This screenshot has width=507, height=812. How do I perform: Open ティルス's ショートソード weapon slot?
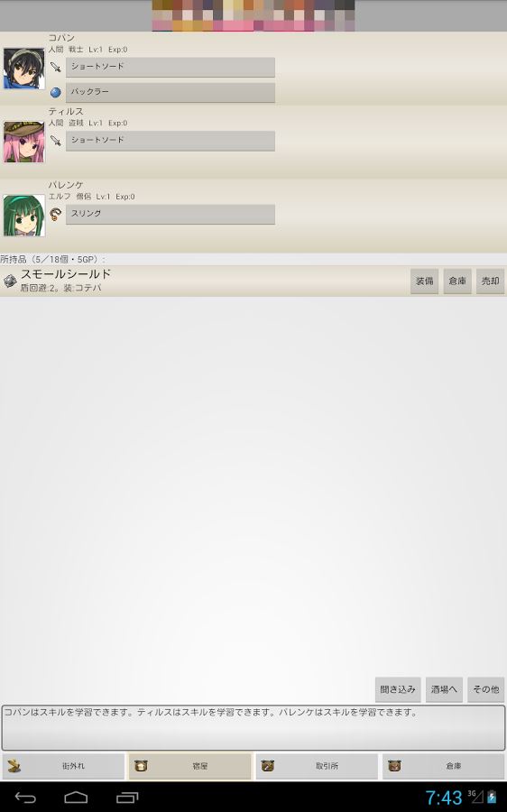(171, 141)
